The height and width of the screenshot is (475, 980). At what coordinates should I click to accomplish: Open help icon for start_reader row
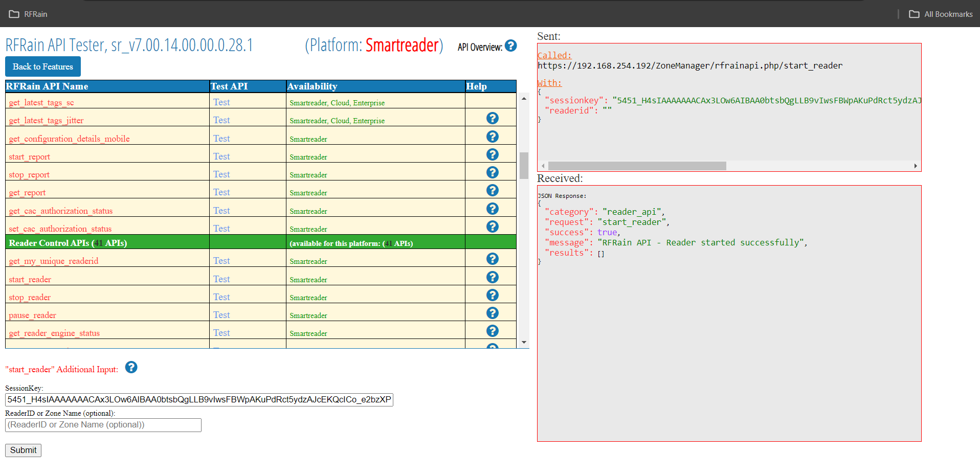pyautogui.click(x=492, y=277)
